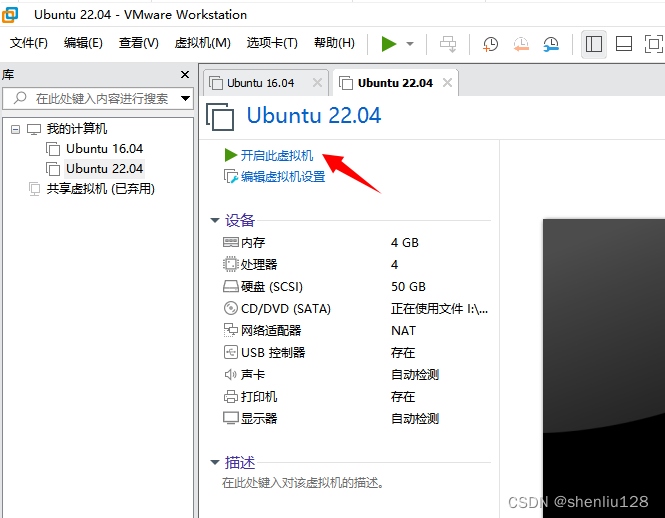The image size is (665, 518).
Task: Toggle the library sidebar view icon
Action: click(x=593, y=44)
